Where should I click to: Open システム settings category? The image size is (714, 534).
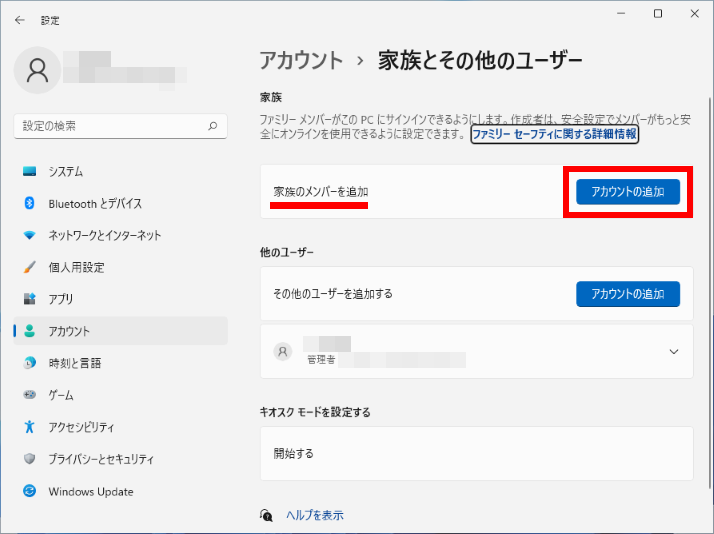[121, 172]
